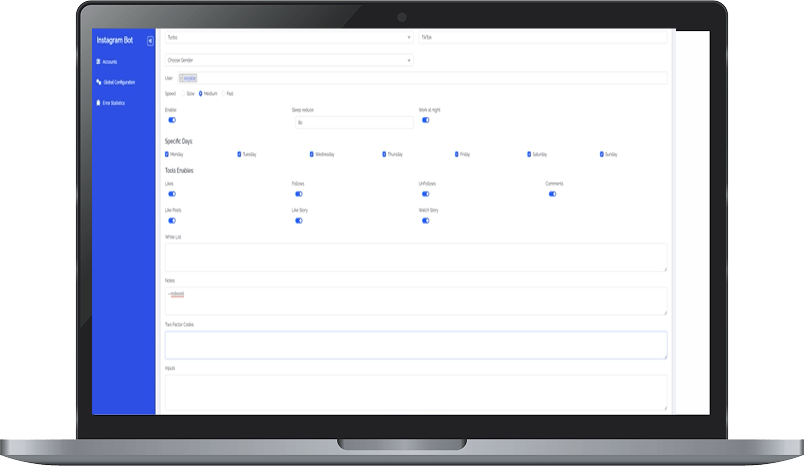804x466 pixels.
Task: Select the Slow speed option
Action: coord(182,93)
